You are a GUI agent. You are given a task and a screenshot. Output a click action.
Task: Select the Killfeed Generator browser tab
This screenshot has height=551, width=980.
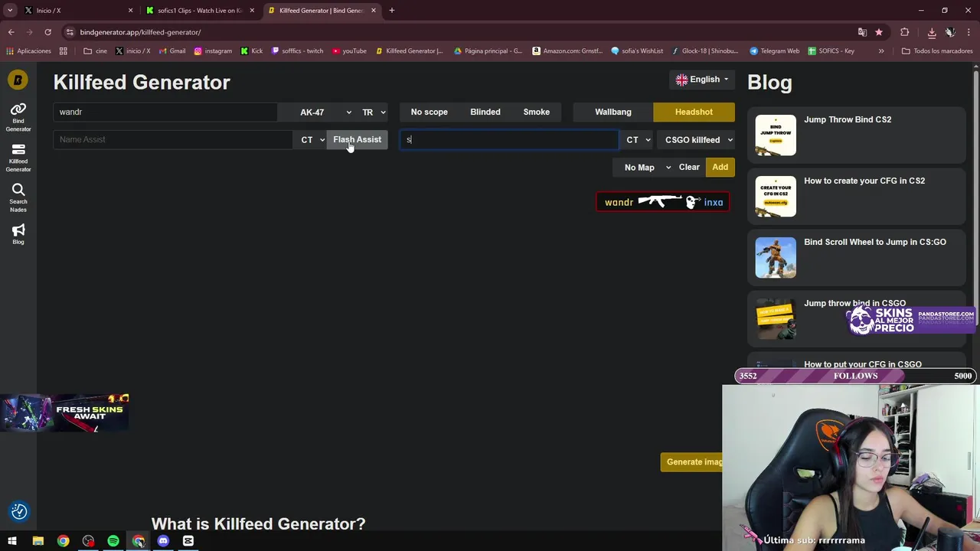[x=322, y=10]
